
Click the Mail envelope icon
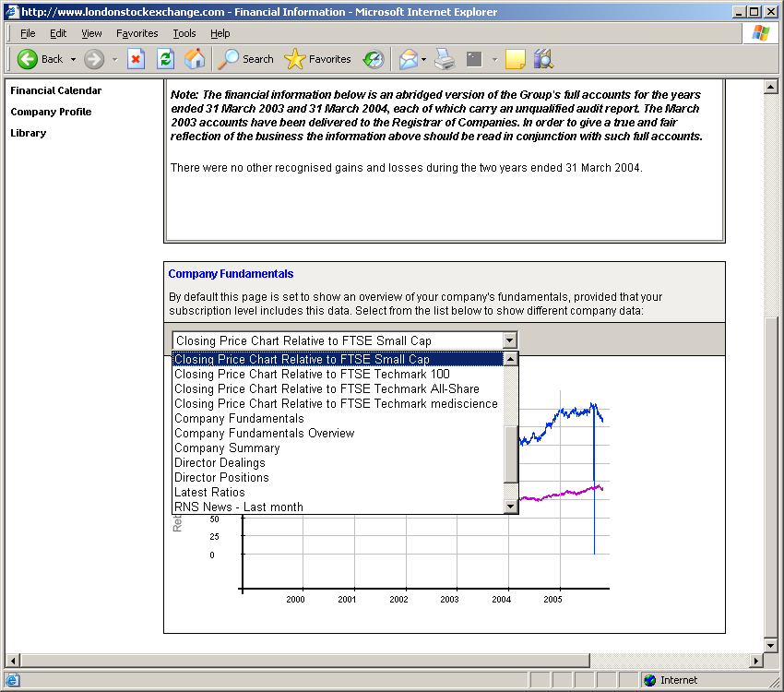(408, 59)
